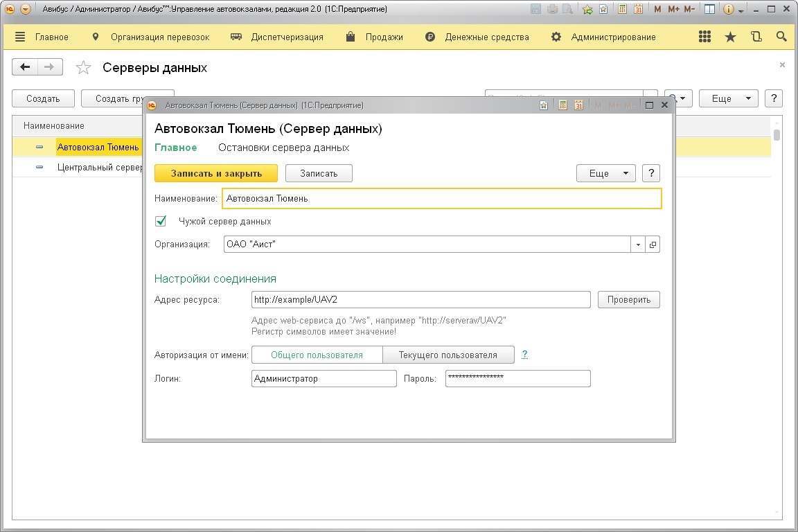The height and width of the screenshot is (532, 798).
Task: Select Общего пользователя authorization option
Action: [317, 355]
